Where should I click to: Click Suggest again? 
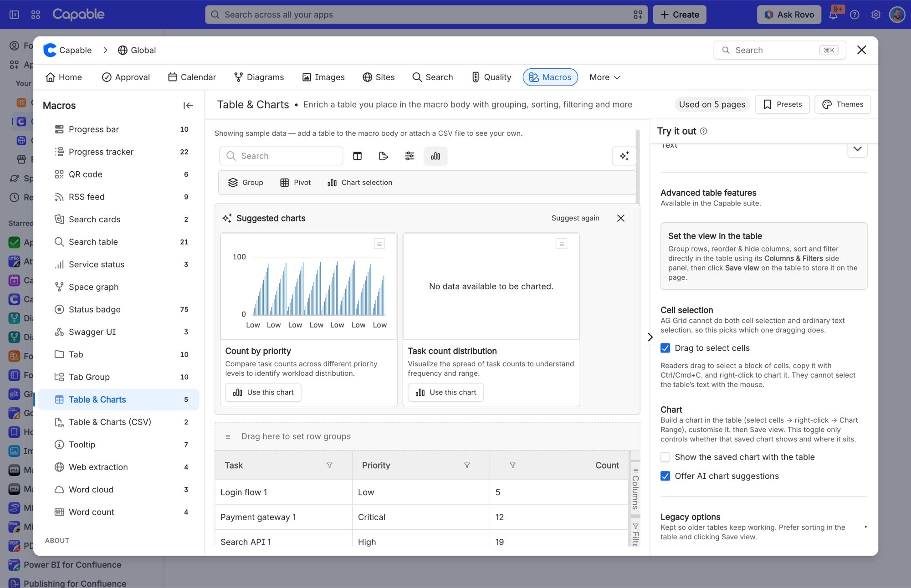point(575,218)
